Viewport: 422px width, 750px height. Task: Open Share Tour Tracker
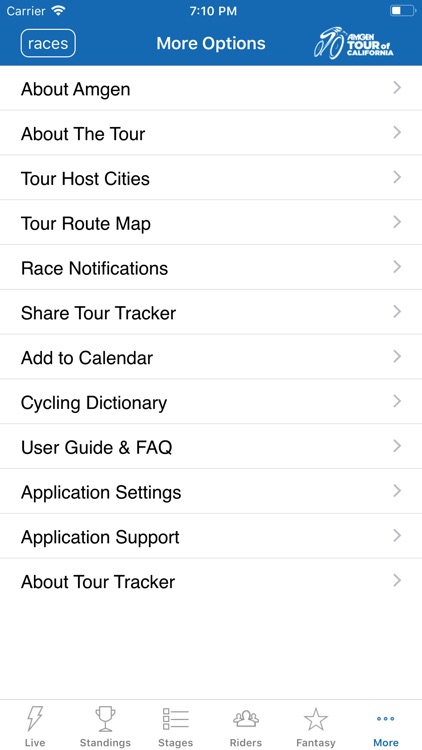[211, 312]
